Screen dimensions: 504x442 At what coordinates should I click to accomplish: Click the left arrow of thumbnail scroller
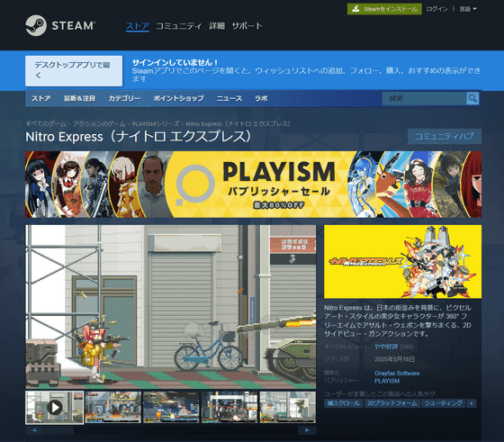click(34, 430)
